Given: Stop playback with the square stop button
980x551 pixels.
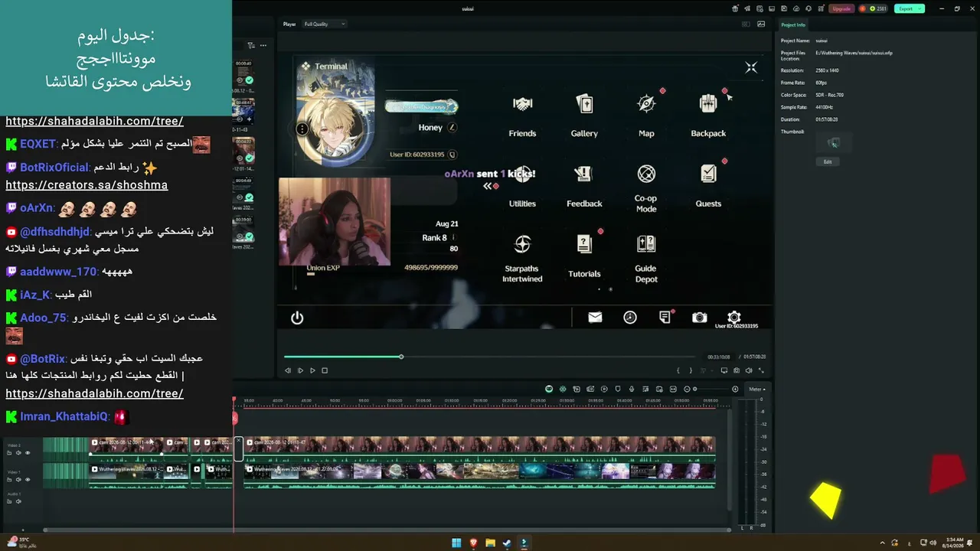Looking at the screenshot, I should [x=325, y=370].
